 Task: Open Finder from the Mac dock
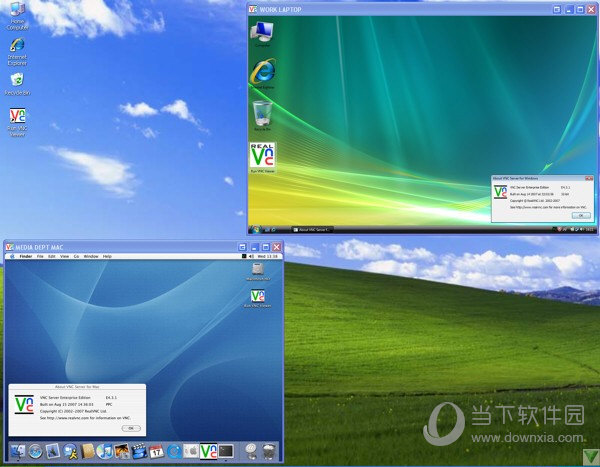pos(18,452)
